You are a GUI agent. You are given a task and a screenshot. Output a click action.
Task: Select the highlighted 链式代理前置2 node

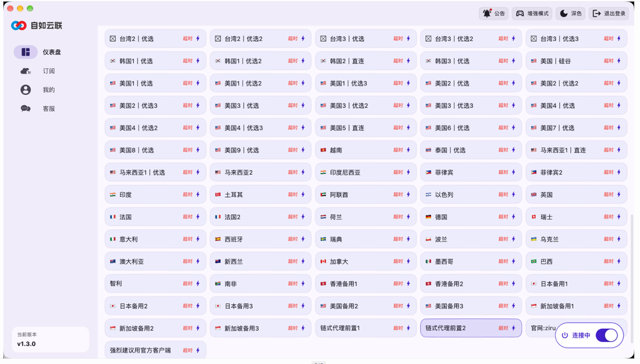click(x=471, y=328)
